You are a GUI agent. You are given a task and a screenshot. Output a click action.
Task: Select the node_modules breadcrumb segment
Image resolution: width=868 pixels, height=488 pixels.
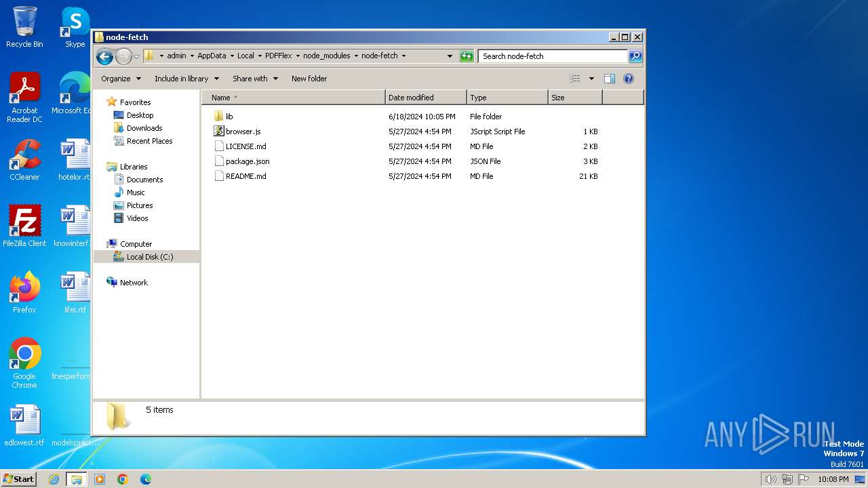tap(327, 56)
